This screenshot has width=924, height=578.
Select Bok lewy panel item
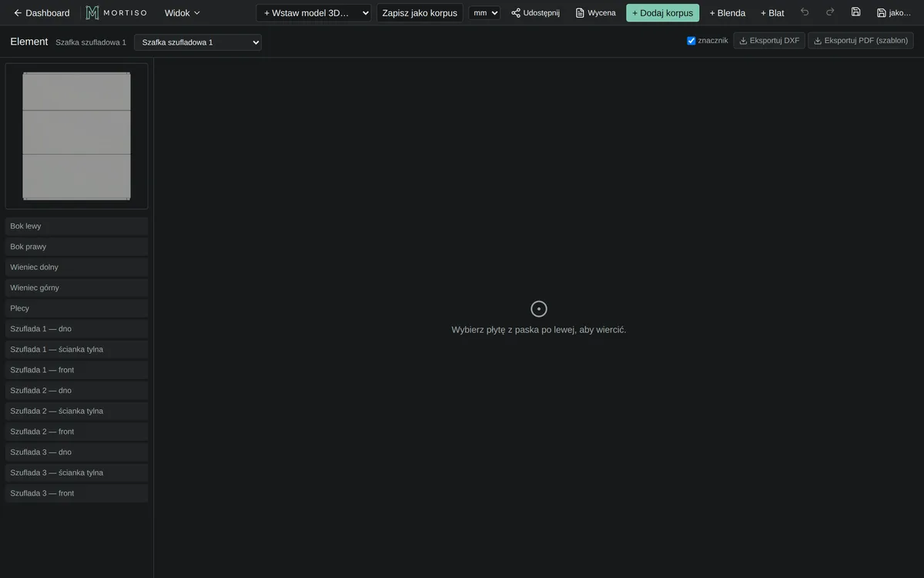coord(76,227)
